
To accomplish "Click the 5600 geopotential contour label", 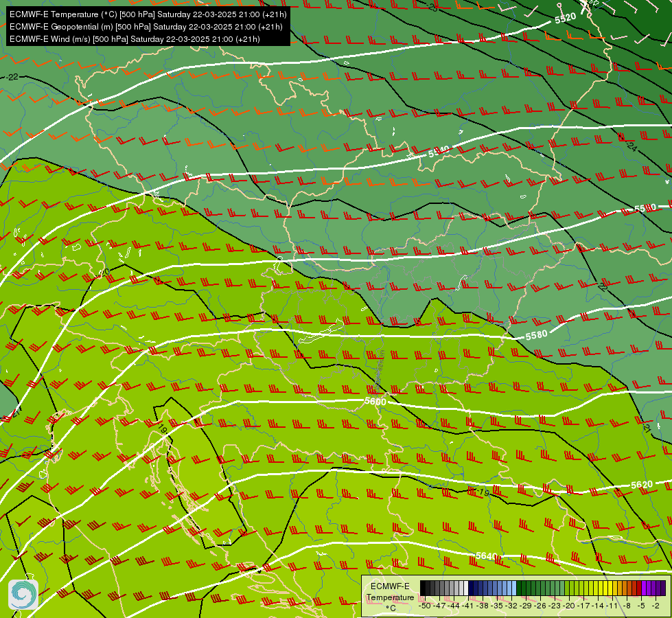I will pyautogui.click(x=375, y=402).
